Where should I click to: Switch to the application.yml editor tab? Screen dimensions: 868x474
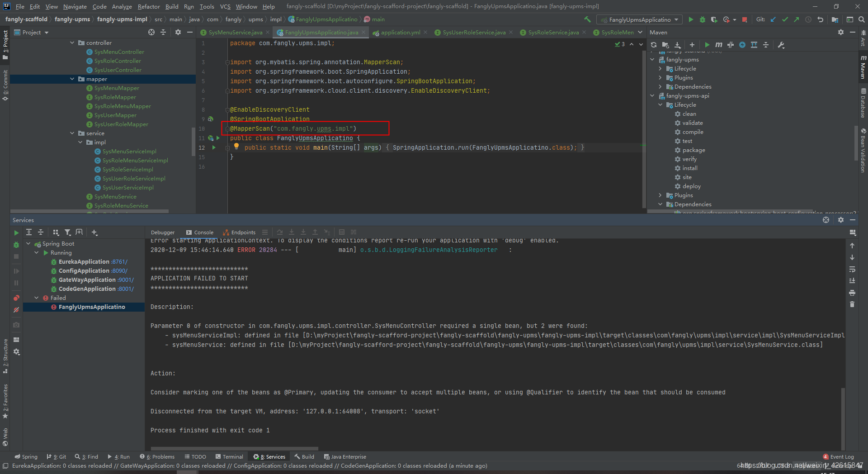pyautogui.click(x=400, y=32)
